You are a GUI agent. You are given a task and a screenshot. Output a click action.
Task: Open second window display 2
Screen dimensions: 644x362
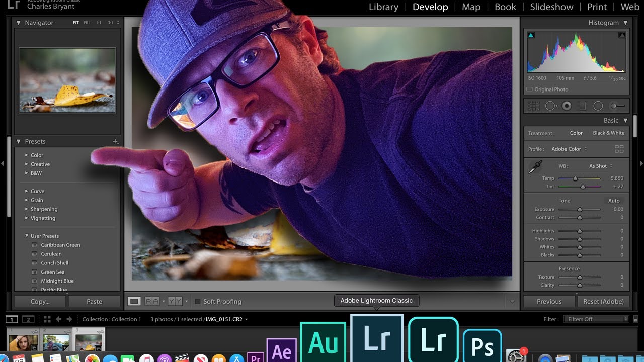[x=29, y=319]
